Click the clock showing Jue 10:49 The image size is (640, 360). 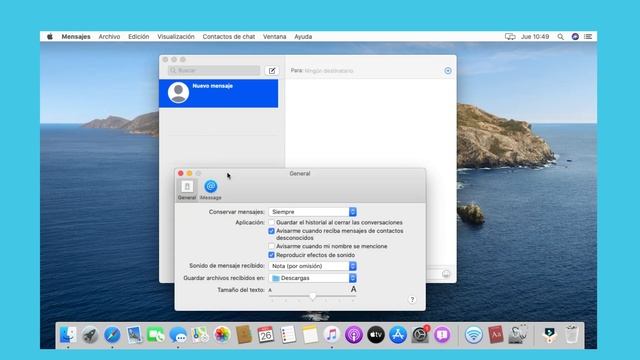coord(535,37)
